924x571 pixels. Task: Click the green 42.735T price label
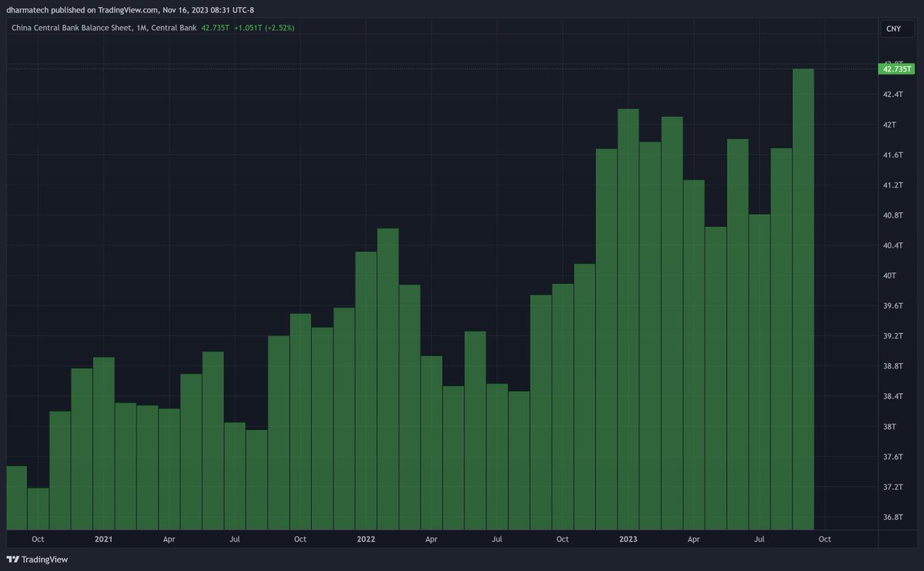coord(896,69)
